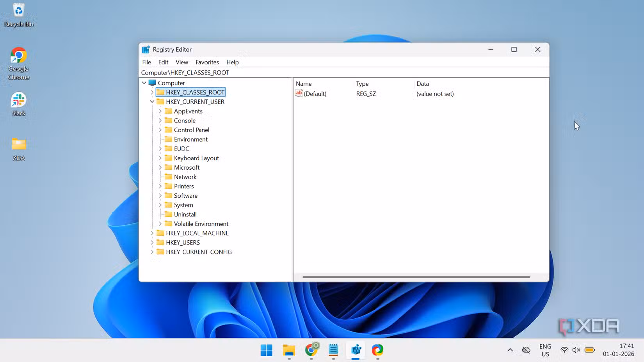Viewport: 644px width, 362px height.
Task: Select the HKEY_USERS hive
Action: pos(183,242)
